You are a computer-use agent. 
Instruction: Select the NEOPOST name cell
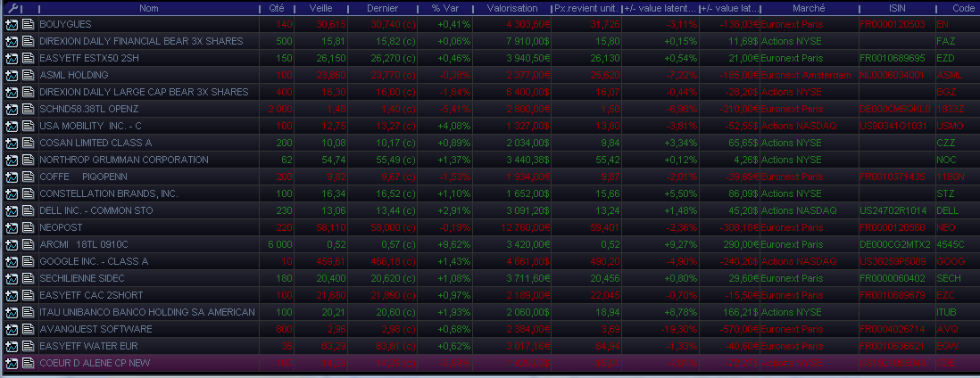[x=61, y=227]
